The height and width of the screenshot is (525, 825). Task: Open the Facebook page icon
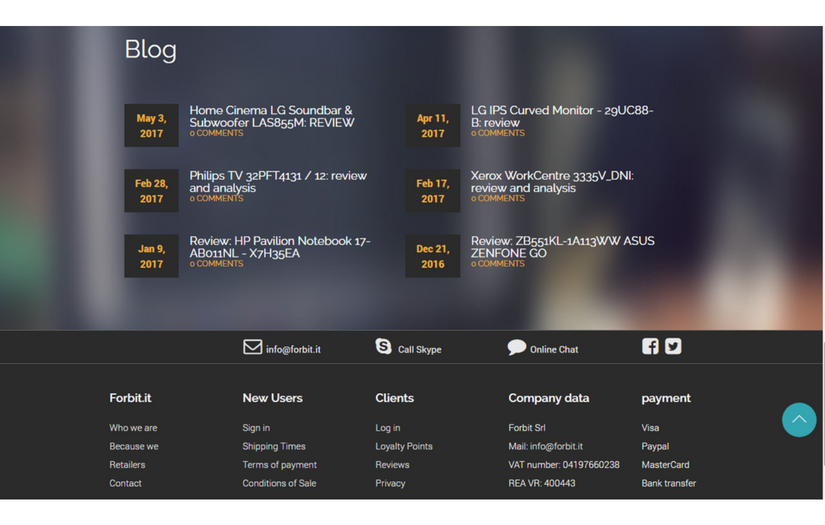click(x=650, y=346)
